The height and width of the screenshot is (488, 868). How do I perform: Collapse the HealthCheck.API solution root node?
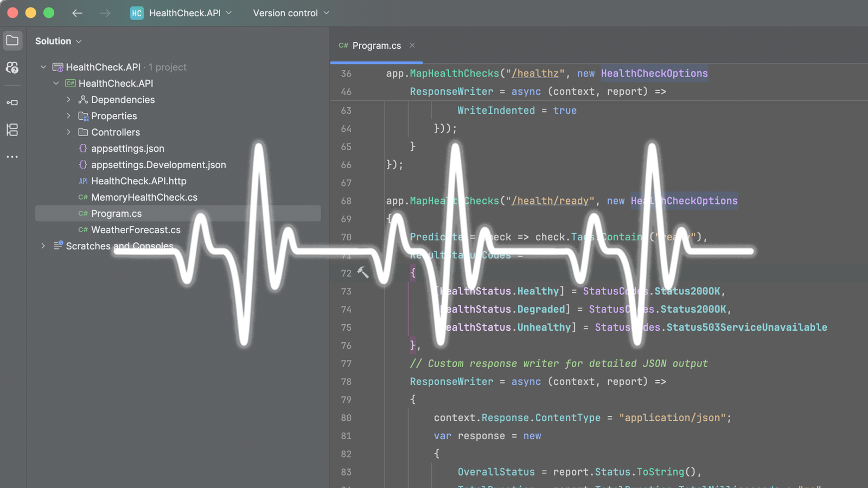click(x=43, y=67)
